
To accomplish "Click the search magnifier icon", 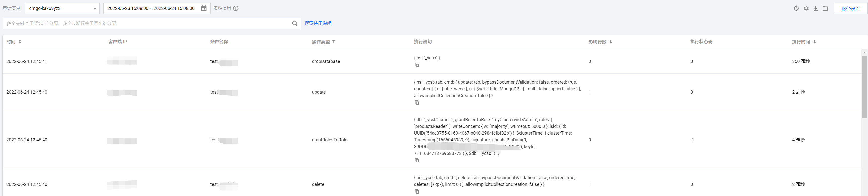I will coord(295,23).
